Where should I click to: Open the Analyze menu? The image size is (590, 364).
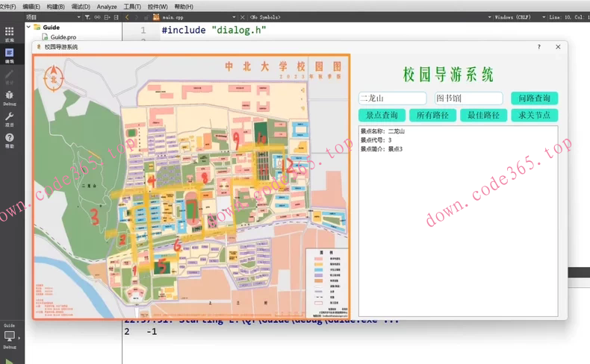[x=107, y=7]
